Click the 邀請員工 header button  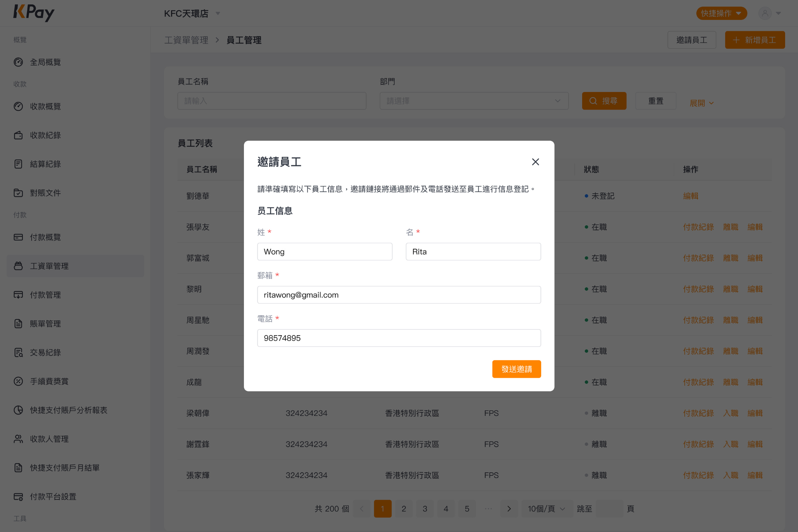(x=692, y=40)
